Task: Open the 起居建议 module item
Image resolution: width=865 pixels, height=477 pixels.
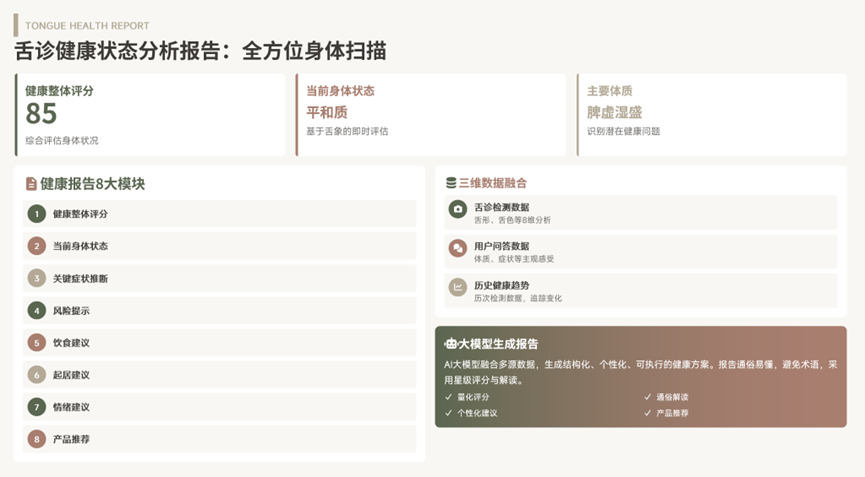Action: pos(220,375)
